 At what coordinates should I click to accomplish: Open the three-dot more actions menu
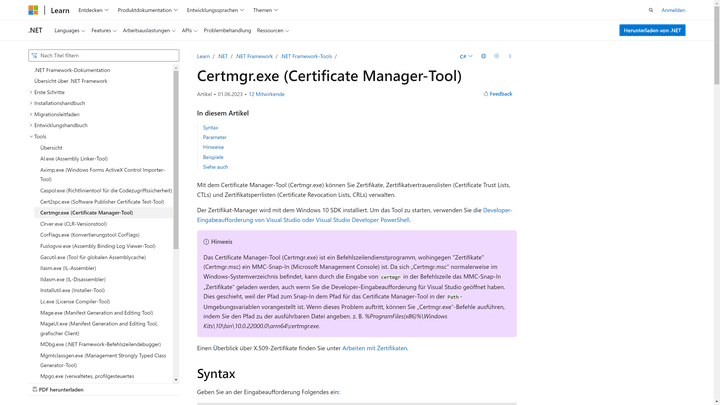point(510,56)
